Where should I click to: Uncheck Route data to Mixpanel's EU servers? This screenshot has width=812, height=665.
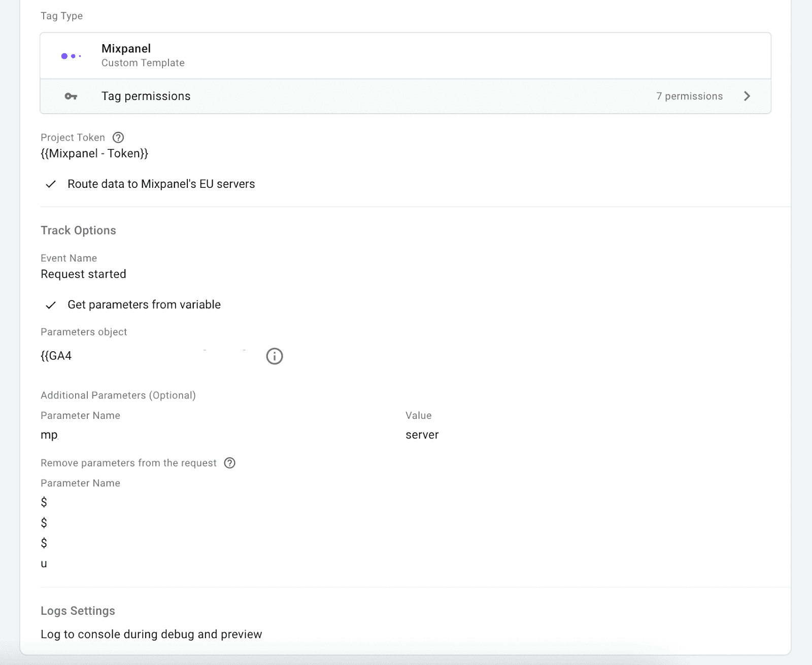[x=50, y=184]
